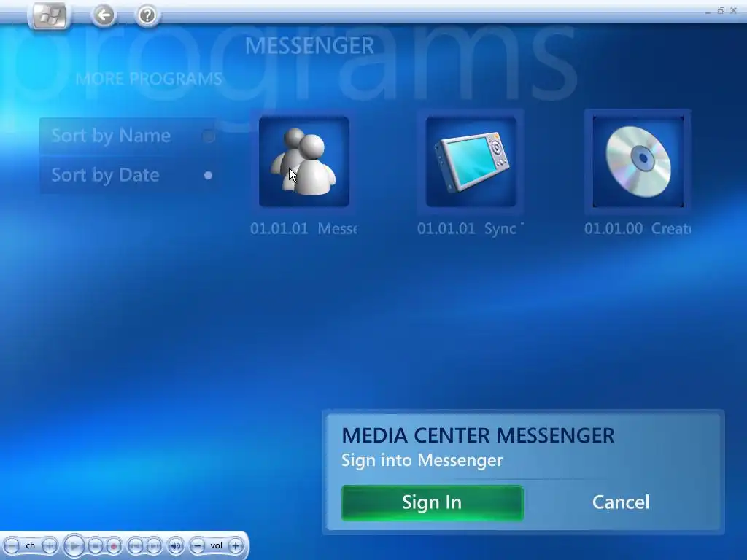Increase channel with ch plus button

pyautogui.click(x=50, y=545)
